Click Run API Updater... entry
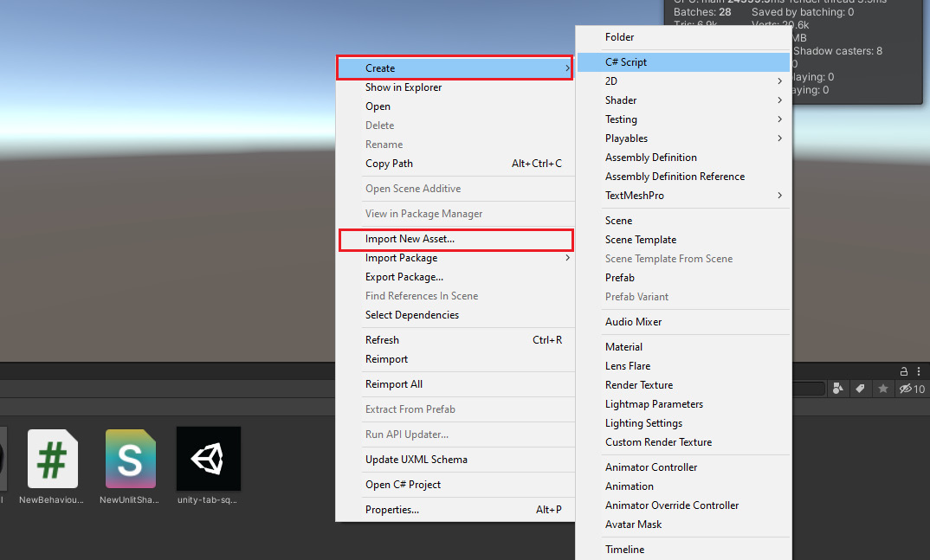 (455, 434)
